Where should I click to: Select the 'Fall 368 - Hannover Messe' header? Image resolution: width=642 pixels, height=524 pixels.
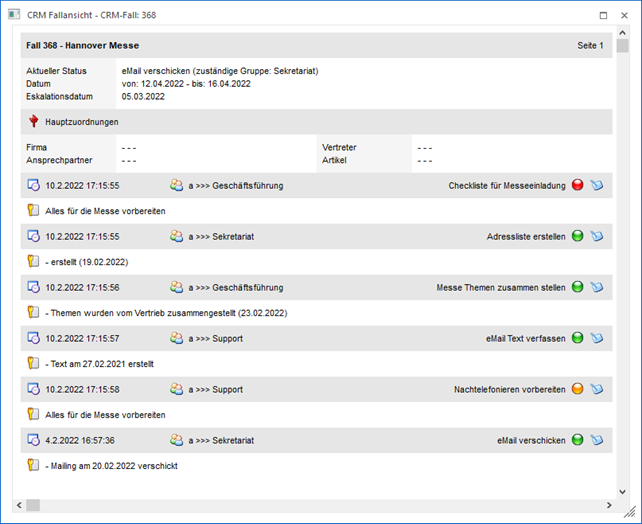click(x=83, y=45)
